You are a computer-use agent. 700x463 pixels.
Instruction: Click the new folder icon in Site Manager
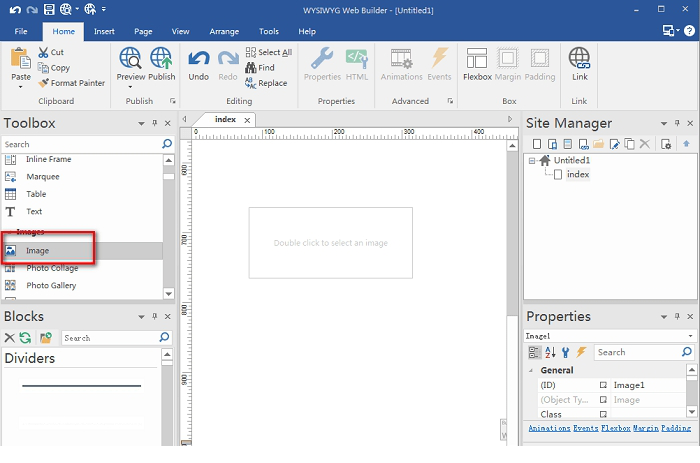pos(598,144)
